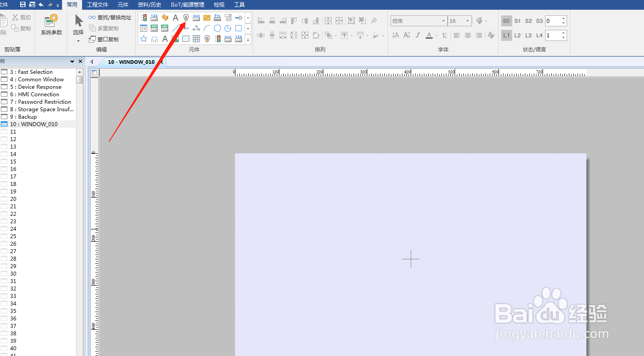Expand the object gallery More arrow

pos(248,40)
